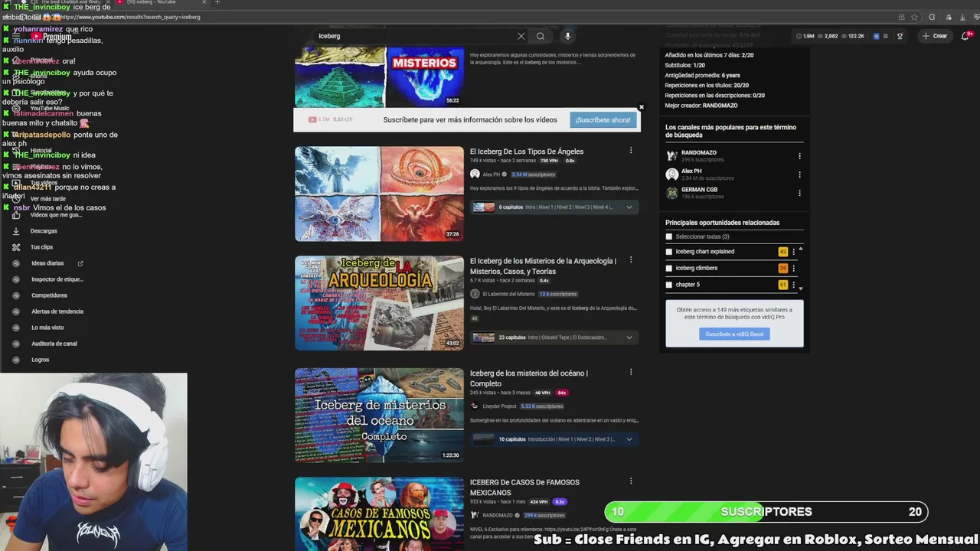Open title Iceberg de los Misterios de la Arqueología
Screen dimensions: 980x551
[x=543, y=266]
